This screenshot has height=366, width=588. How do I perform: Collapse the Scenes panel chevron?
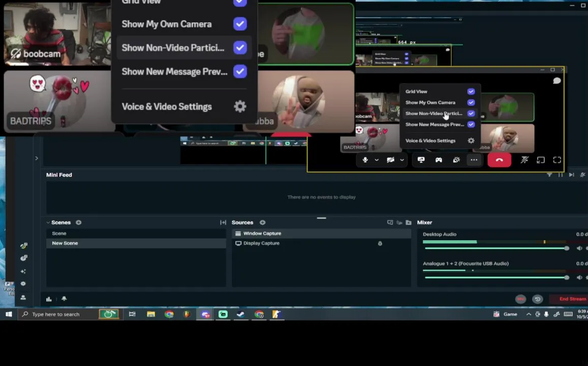point(48,222)
